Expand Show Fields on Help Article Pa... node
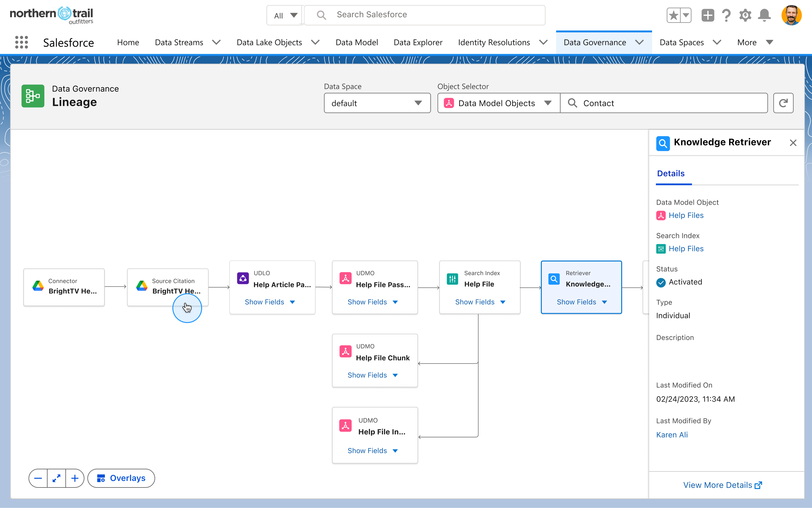 pos(270,302)
